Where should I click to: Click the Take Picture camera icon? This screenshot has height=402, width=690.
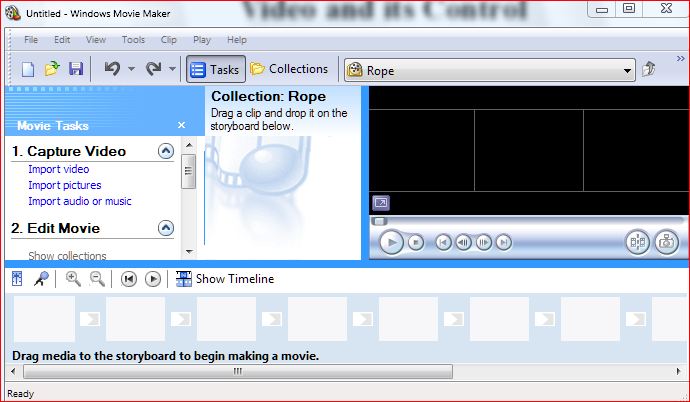[666, 242]
